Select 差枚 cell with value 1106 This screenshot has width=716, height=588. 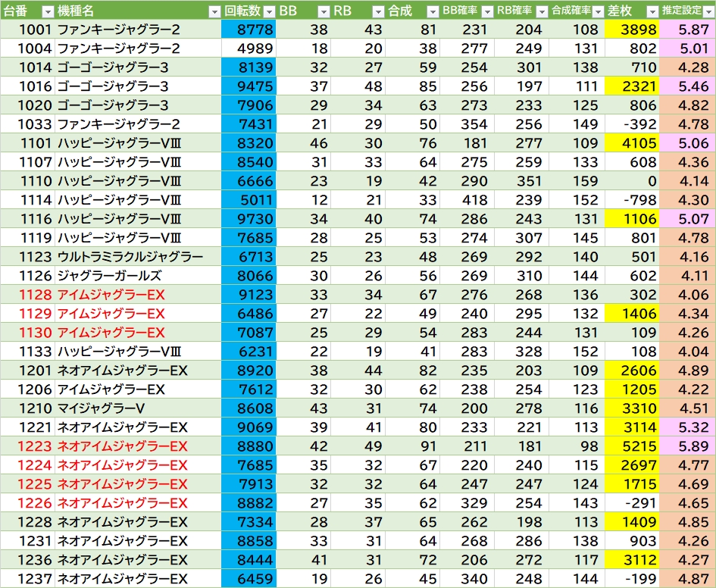pyautogui.click(x=632, y=219)
